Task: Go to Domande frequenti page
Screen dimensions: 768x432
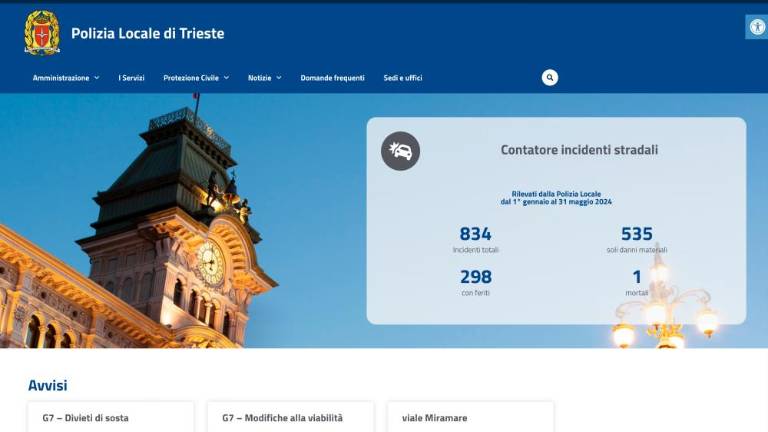Action: click(332, 78)
